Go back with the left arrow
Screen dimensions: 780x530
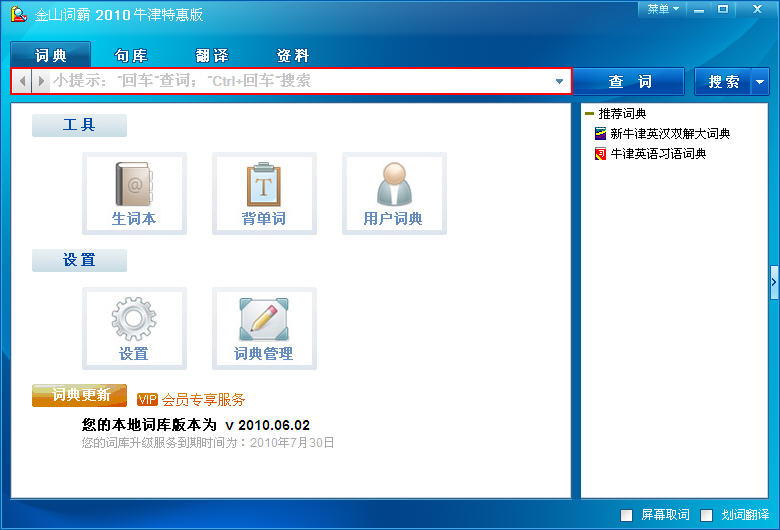click(22, 81)
